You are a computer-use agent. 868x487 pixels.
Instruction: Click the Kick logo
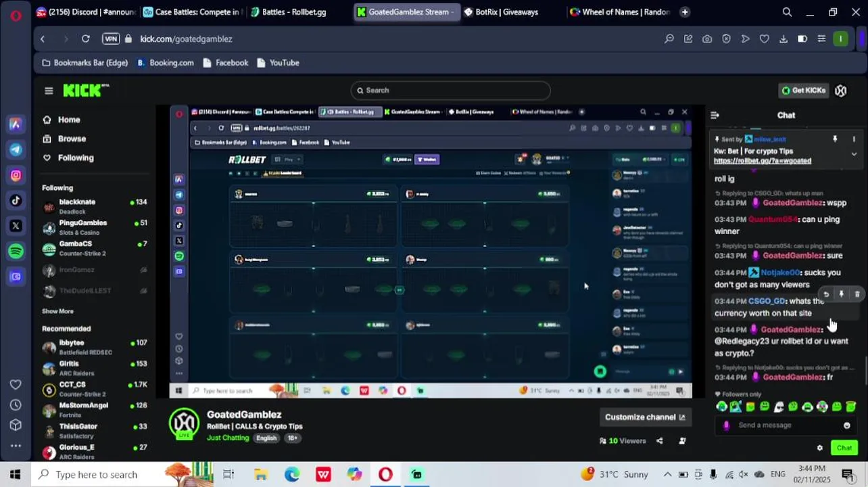(86, 90)
